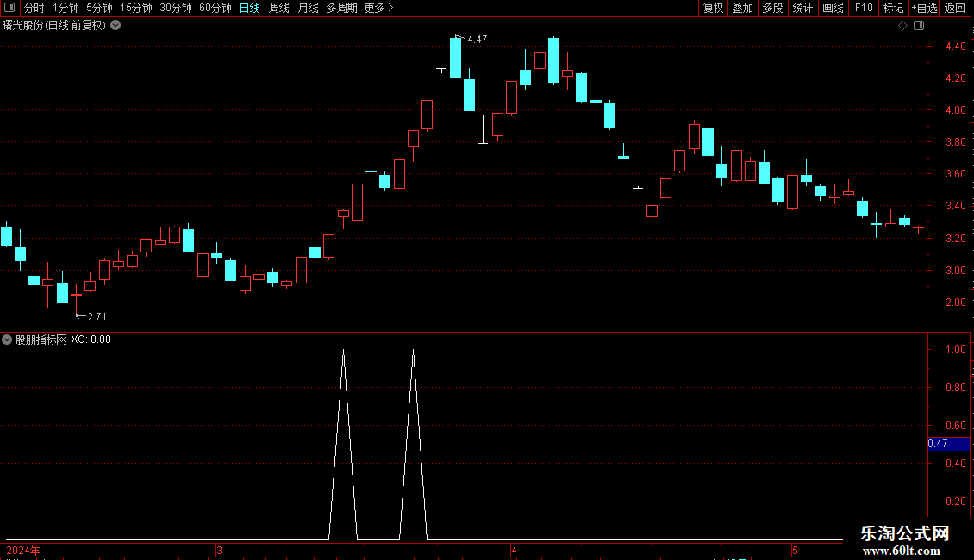Switch to 月线 monthly chart
The image size is (974, 560).
[x=308, y=8]
